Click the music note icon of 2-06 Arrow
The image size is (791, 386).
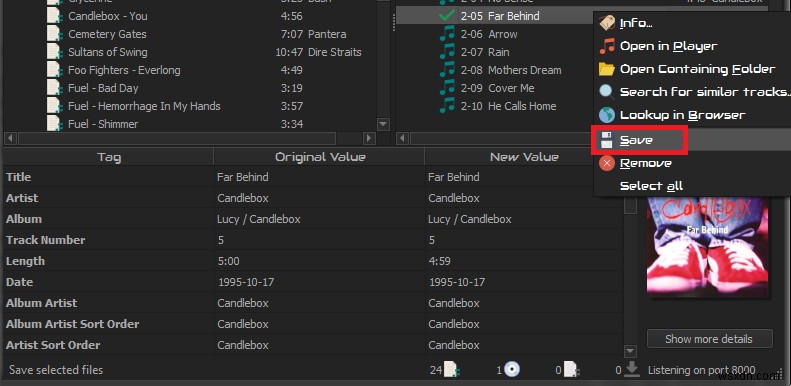click(x=447, y=34)
